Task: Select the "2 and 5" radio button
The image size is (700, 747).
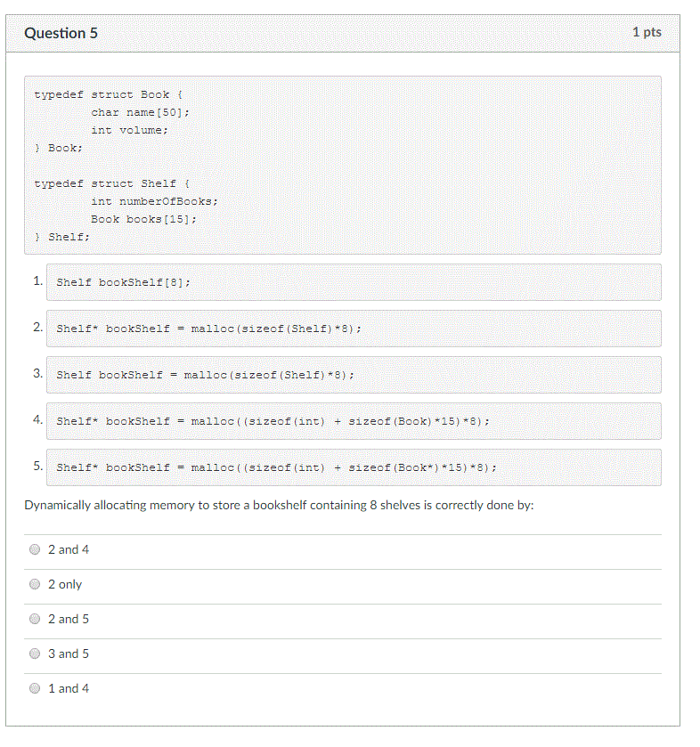Action: click(x=35, y=620)
